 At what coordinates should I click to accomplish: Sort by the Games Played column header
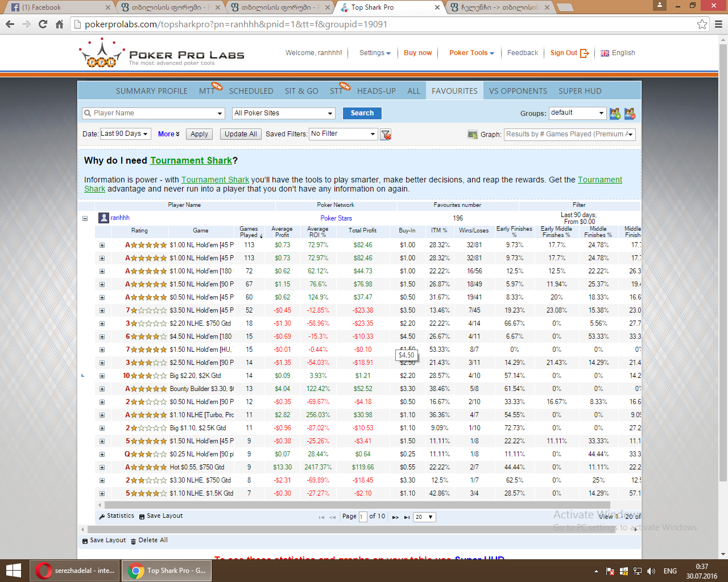[x=249, y=232]
